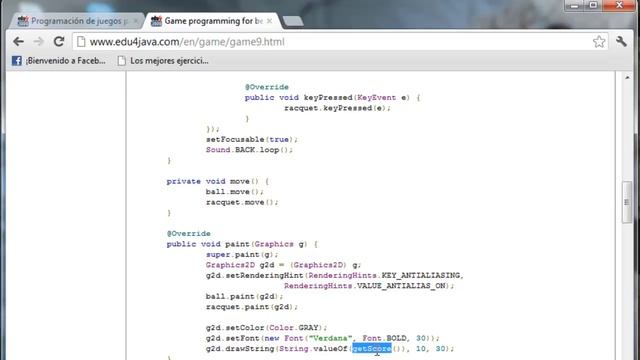Click g2d.setFont Verdana code line

coord(322,338)
